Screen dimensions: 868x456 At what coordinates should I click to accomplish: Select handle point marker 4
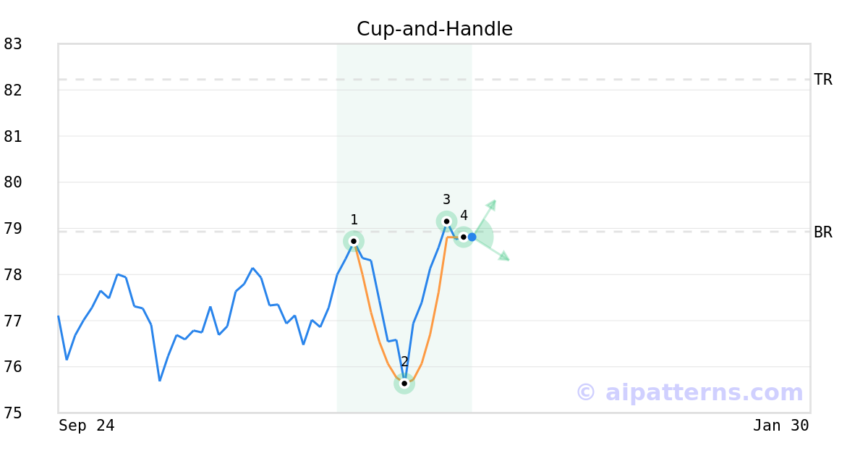pos(464,237)
